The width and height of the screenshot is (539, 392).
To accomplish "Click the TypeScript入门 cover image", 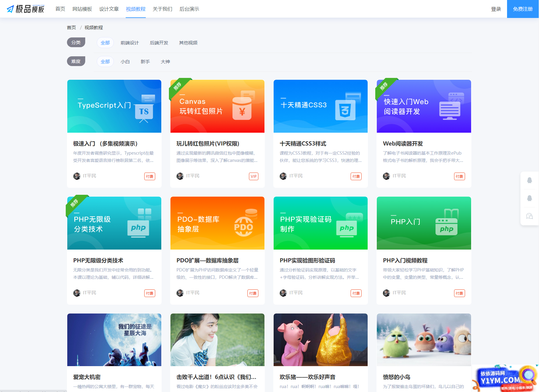I will pos(114,106).
